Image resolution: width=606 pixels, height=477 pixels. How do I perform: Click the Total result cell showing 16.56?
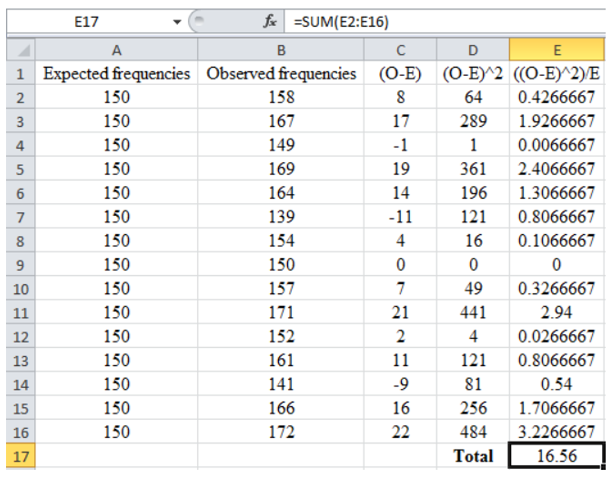(555, 455)
